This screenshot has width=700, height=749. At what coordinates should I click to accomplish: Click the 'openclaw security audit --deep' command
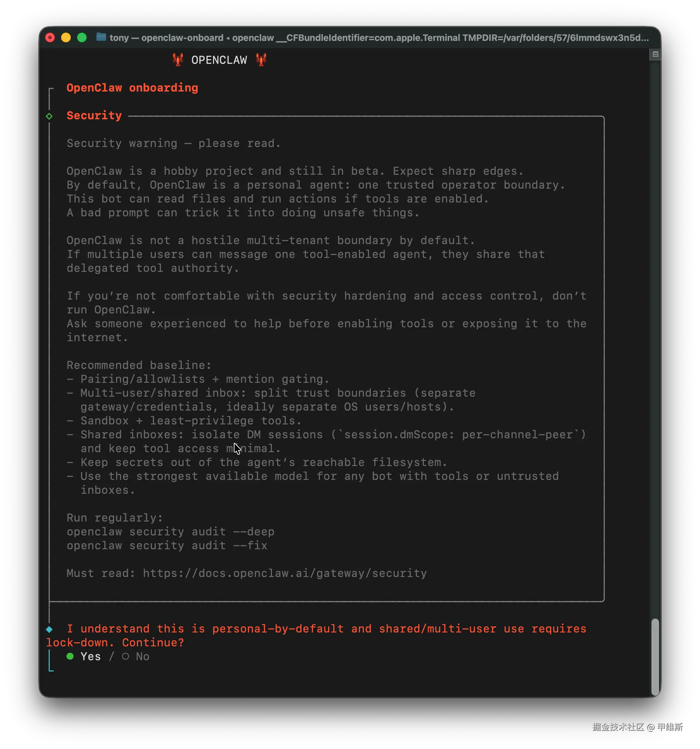point(170,532)
